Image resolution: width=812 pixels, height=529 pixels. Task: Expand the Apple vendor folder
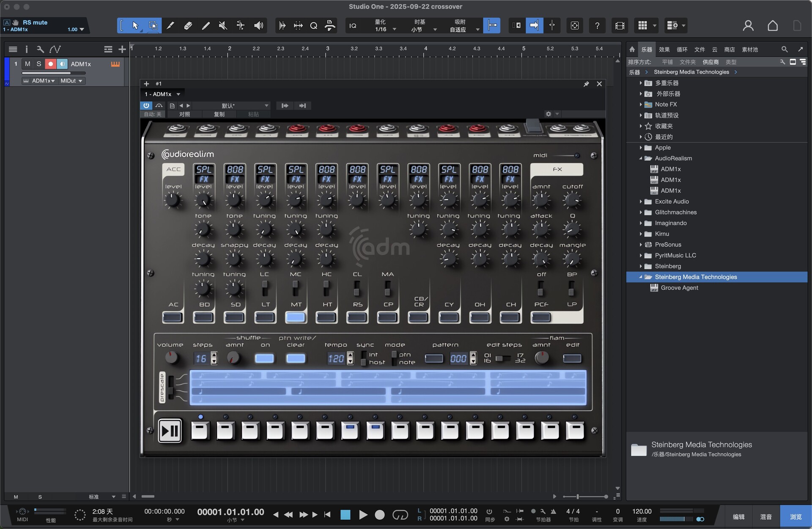pos(641,148)
